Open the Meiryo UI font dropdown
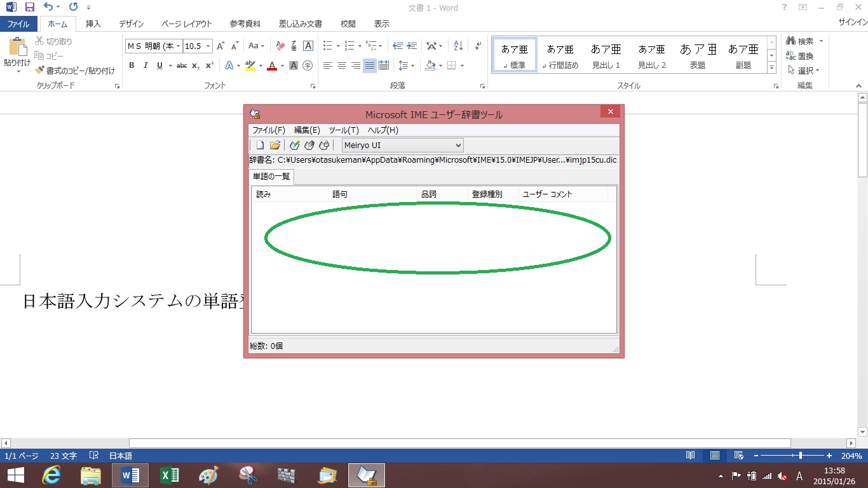 tap(459, 146)
